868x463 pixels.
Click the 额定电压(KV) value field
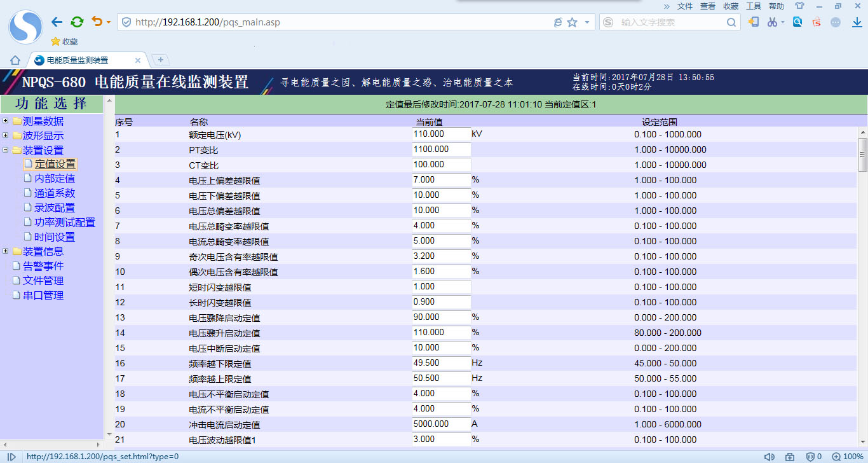click(x=441, y=134)
